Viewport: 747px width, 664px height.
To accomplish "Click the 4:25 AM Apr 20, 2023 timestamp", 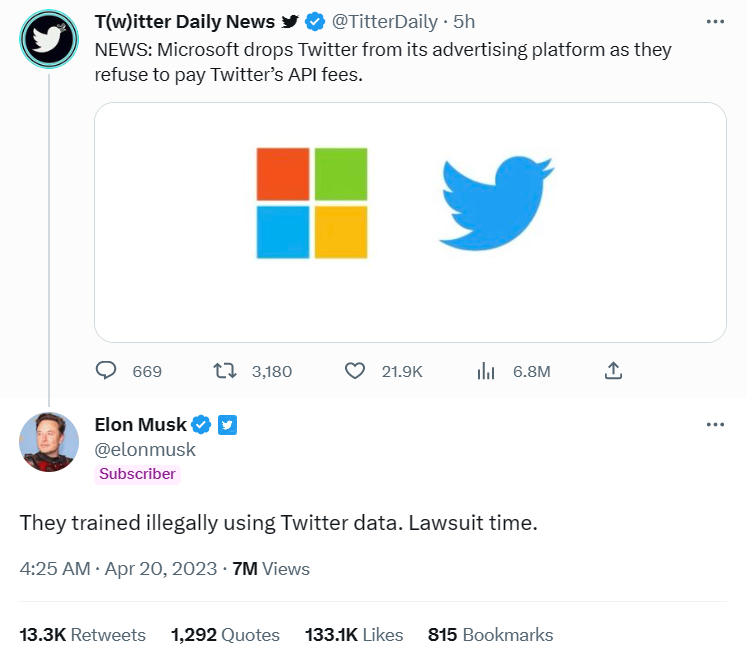I will coord(118,569).
